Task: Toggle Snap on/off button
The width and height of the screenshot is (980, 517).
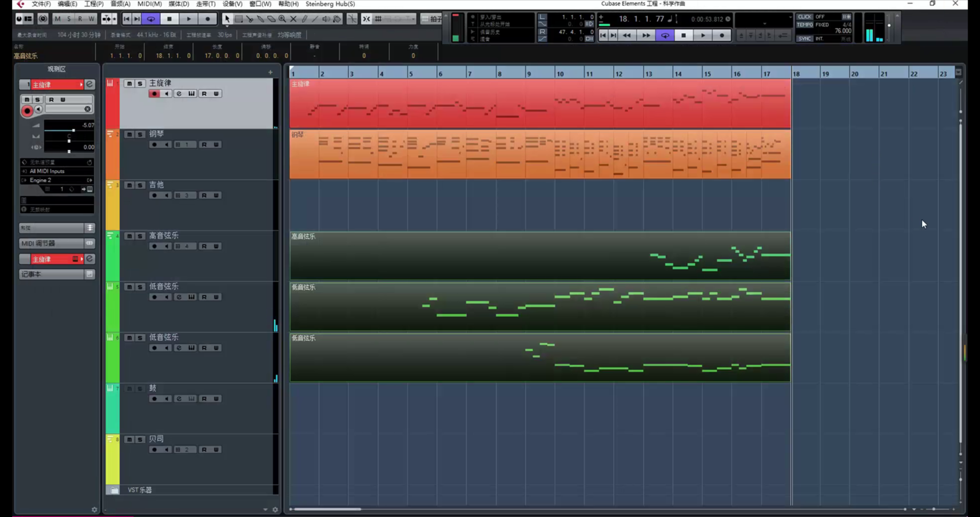Action: coord(366,19)
